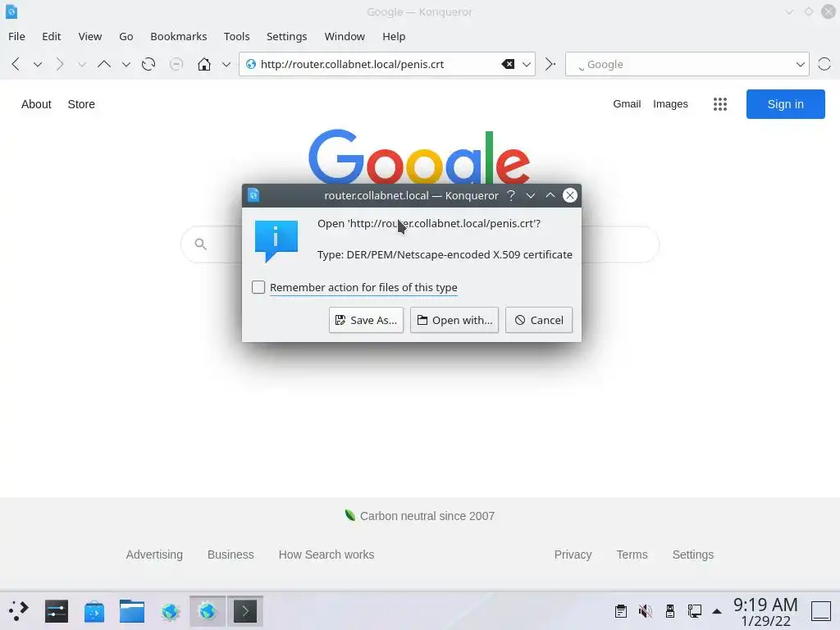Go to the Home page
This screenshot has width=840, height=630.
click(204, 64)
